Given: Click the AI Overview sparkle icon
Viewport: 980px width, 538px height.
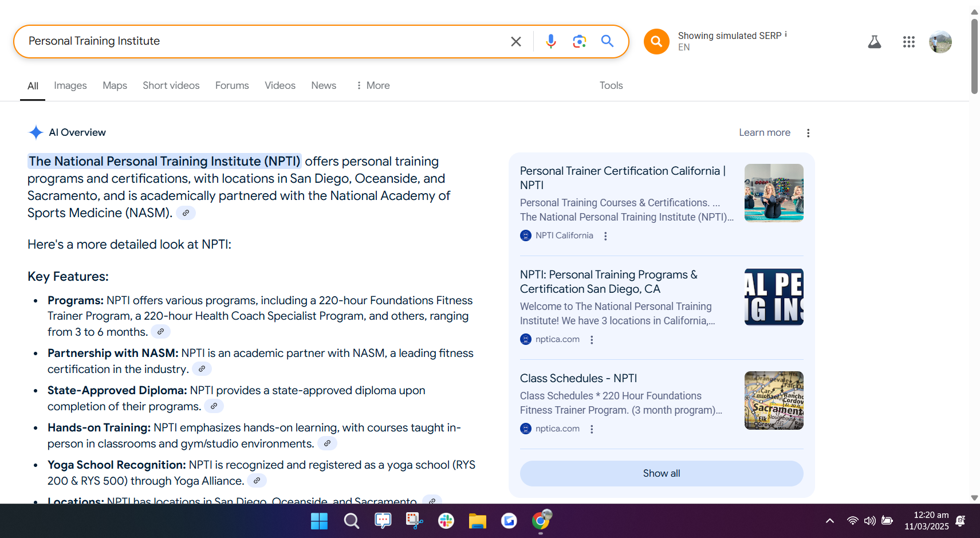Looking at the screenshot, I should click(x=36, y=132).
